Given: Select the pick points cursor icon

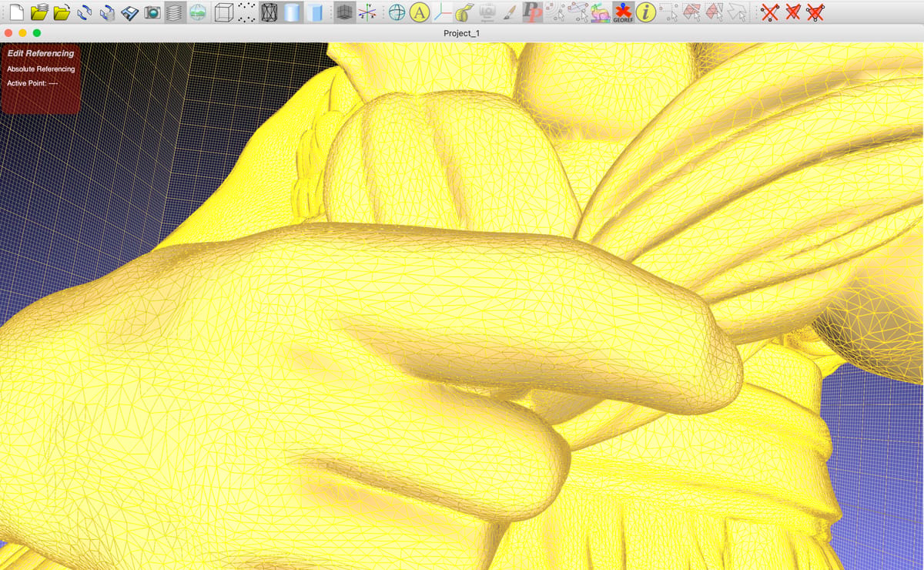Looking at the screenshot, I should 555,12.
